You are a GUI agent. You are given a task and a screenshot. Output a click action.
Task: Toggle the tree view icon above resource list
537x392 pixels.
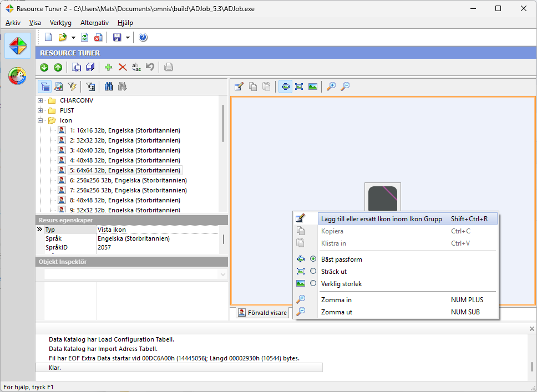45,86
